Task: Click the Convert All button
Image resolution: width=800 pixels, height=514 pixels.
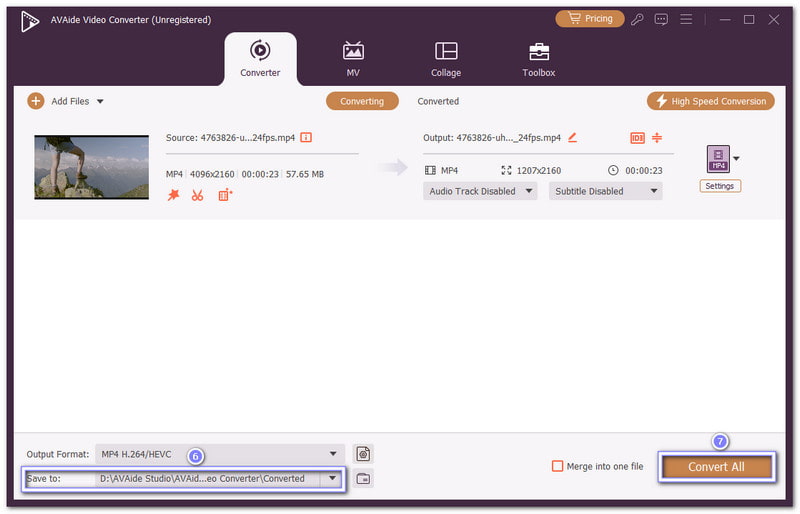Action: [x=715, y=467]
